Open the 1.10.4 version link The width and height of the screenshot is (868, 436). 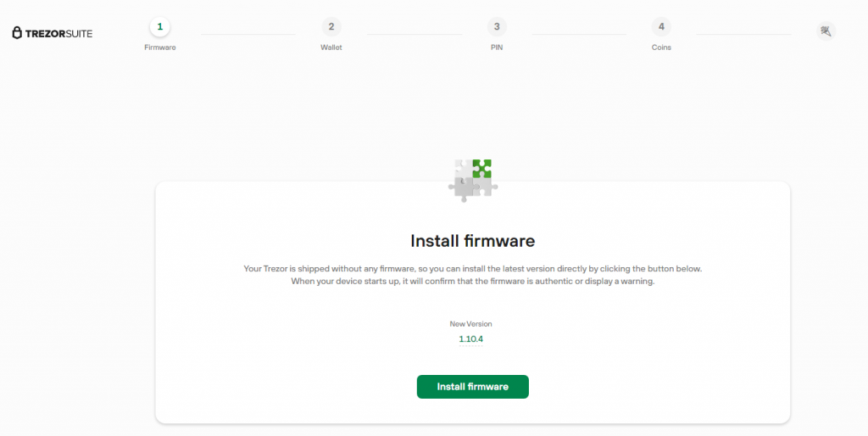pyautogui.click(x=471, y=339)
